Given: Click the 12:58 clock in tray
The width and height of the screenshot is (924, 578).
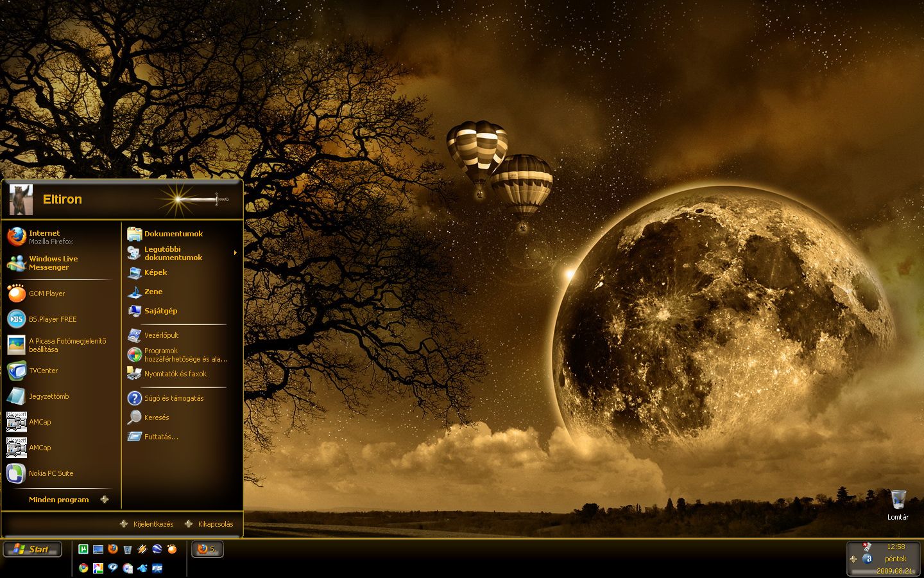Looking at the screenshot, I should click(896, 547).
